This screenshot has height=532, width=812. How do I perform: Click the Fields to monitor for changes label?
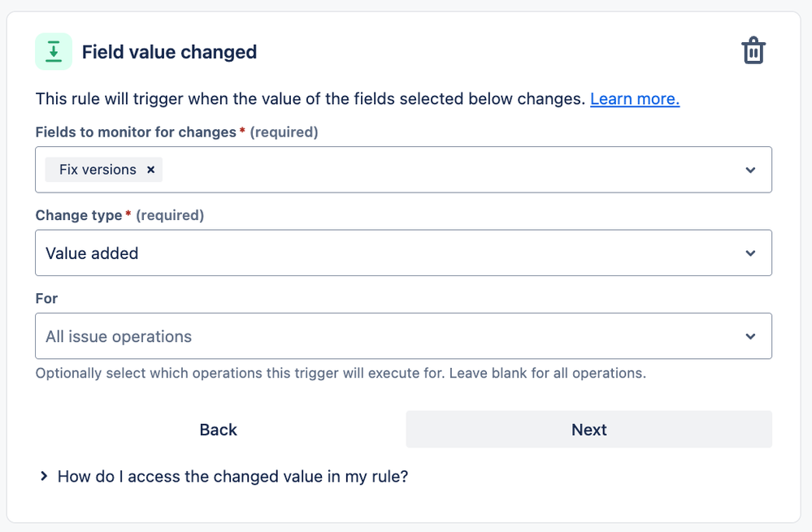[136, 132]
